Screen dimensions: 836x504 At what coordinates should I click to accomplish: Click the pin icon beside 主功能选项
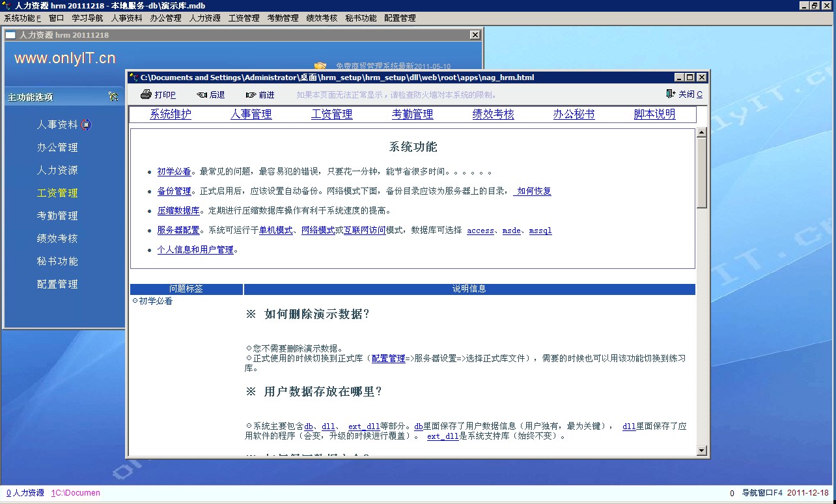pos(113,97)
